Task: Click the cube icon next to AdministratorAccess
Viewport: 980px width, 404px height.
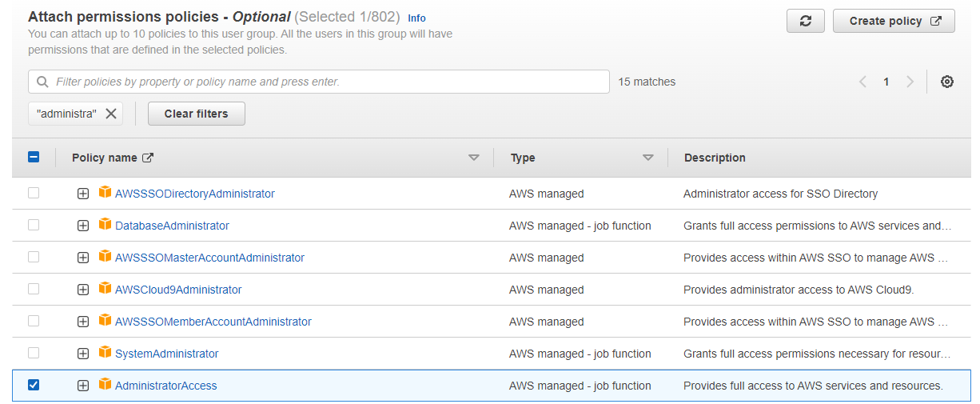Action: pyautogui.click(x=105, y=385)
